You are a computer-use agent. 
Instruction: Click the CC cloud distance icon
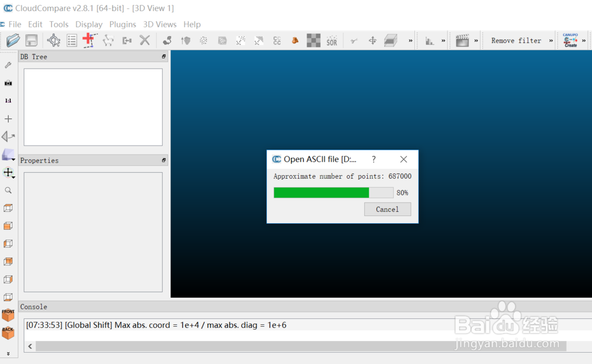(x=277, y=40)
